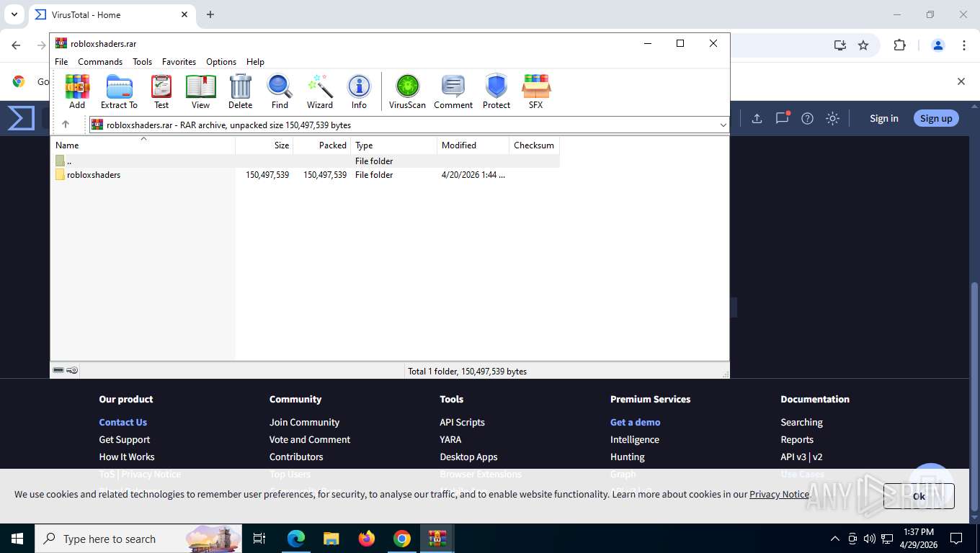Viewport: 980px width, 553px height.
Task: Launch the Wizard wand icon
Action: click(320, 91)
